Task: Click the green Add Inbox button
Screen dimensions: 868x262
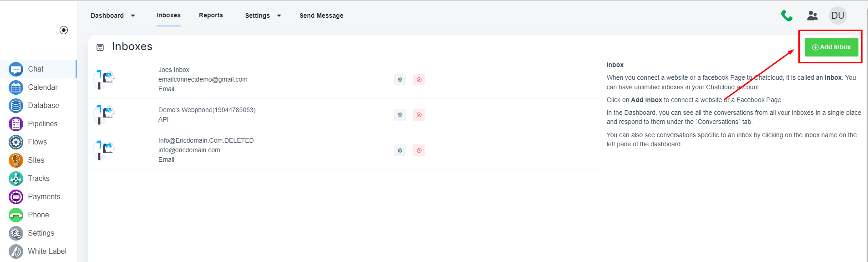Action: [831, 47]
